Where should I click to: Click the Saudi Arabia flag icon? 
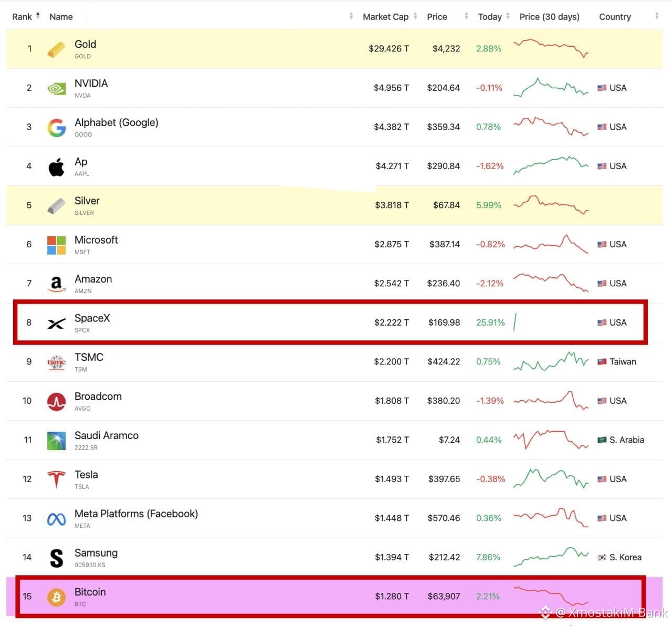coord(602,440)
